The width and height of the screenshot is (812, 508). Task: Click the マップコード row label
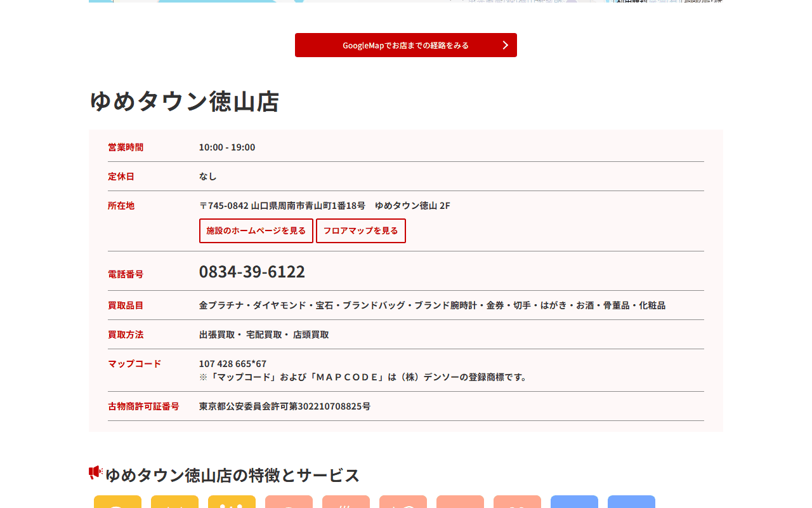pos(134,364)
